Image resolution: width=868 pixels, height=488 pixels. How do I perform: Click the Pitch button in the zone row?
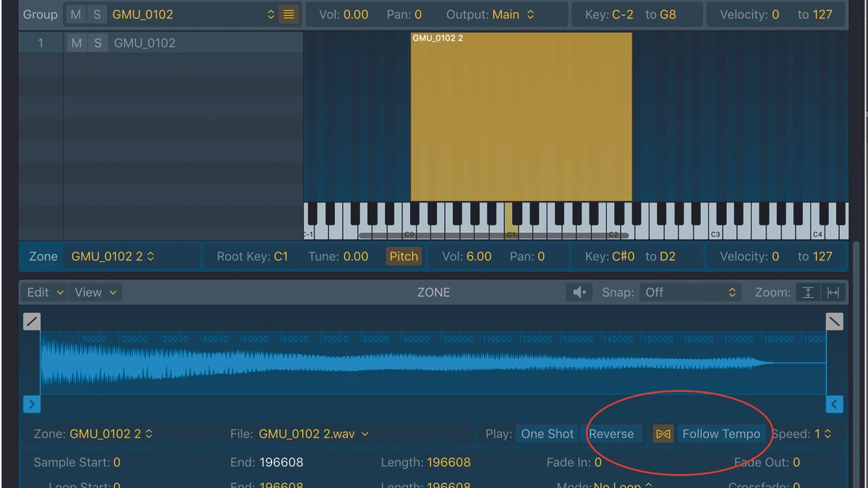pos(403,256)
